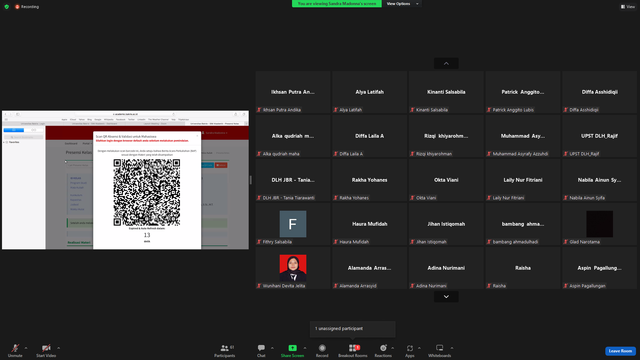Expand chat options arrow
This screenshot has height=360, width=640.
[x=272, y=348]
